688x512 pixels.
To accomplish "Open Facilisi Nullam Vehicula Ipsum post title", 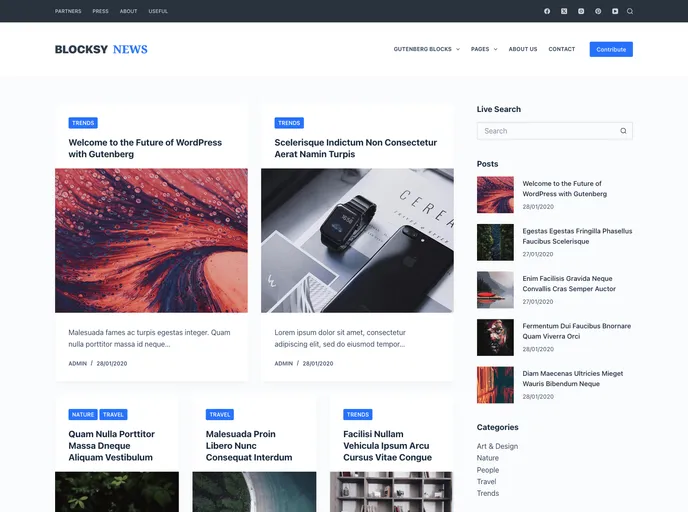I will point(387,445).
